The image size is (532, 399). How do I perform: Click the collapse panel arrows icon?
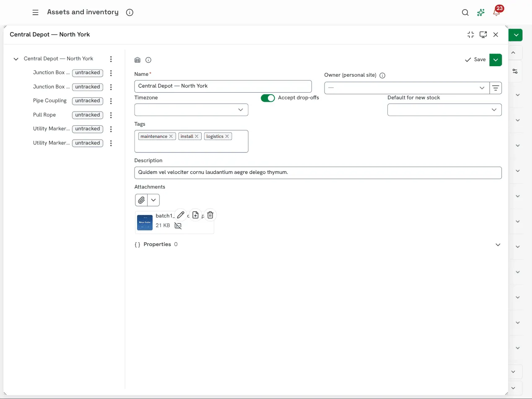[470, 35]
